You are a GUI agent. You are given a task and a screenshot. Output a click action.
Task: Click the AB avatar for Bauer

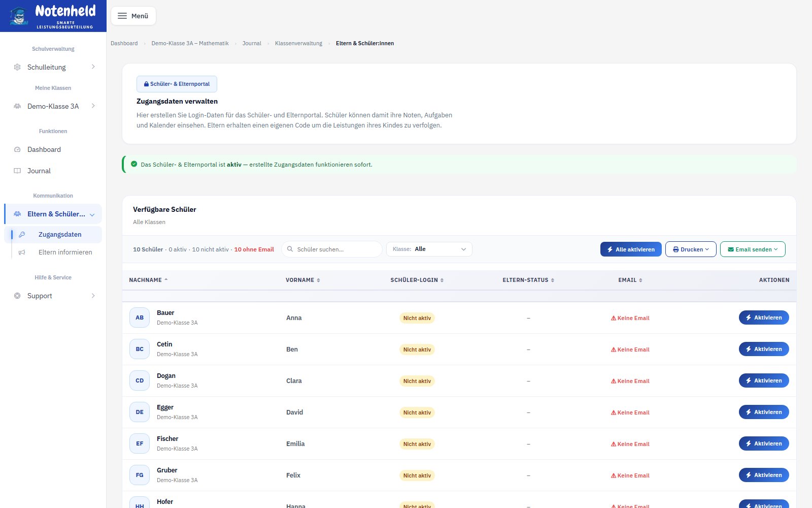click(x=140, y=317)
